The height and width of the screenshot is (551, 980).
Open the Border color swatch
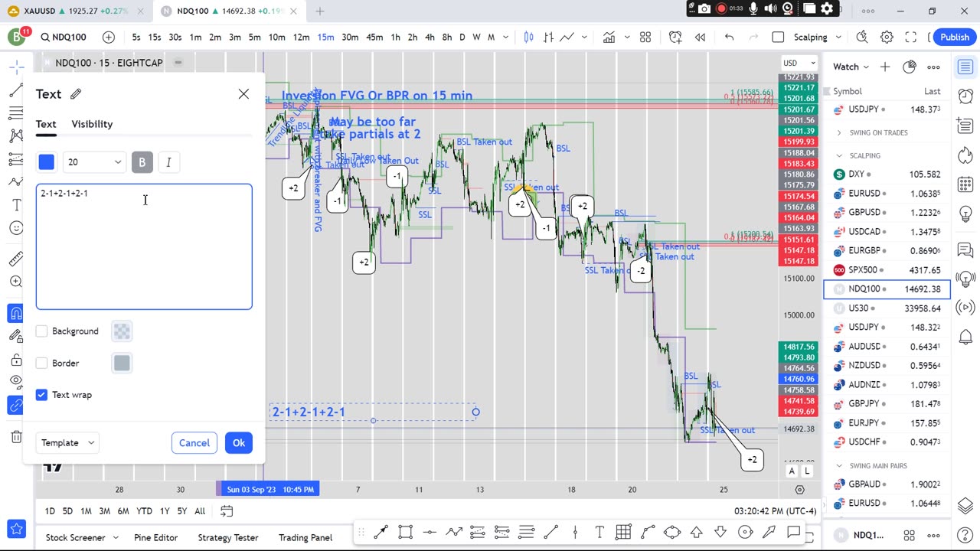122,363
